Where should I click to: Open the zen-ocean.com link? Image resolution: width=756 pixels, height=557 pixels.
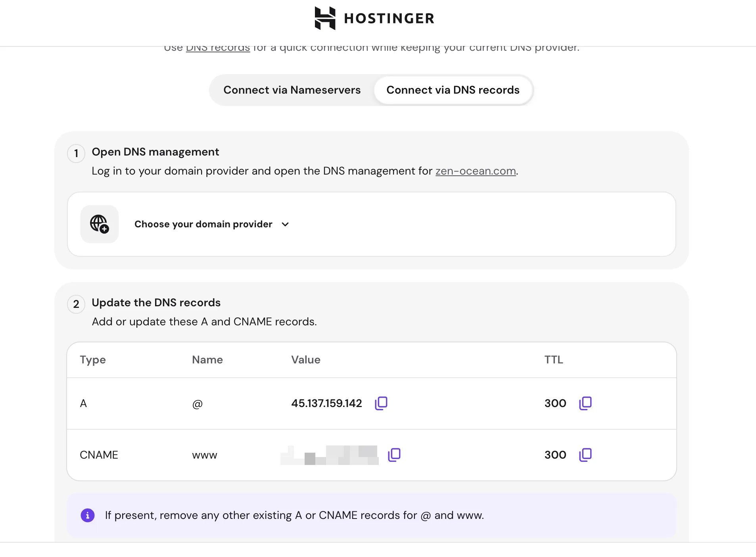click(x=476, y=171)
